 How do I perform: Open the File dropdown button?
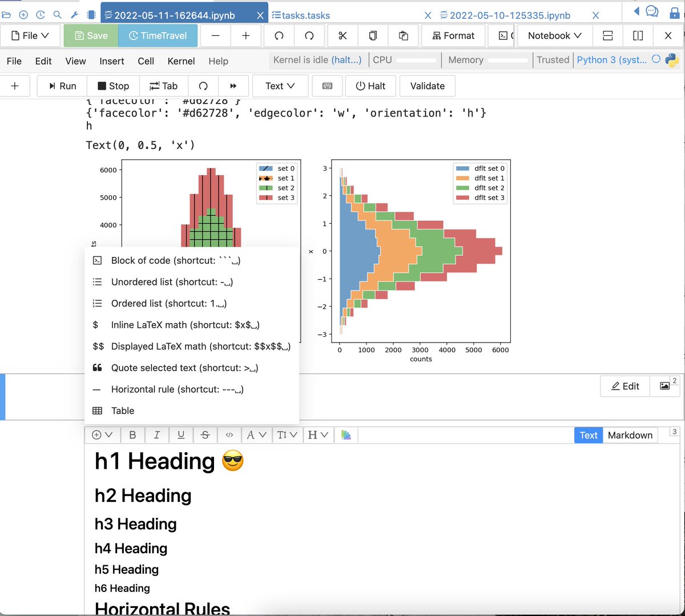(x=30, y=35)
